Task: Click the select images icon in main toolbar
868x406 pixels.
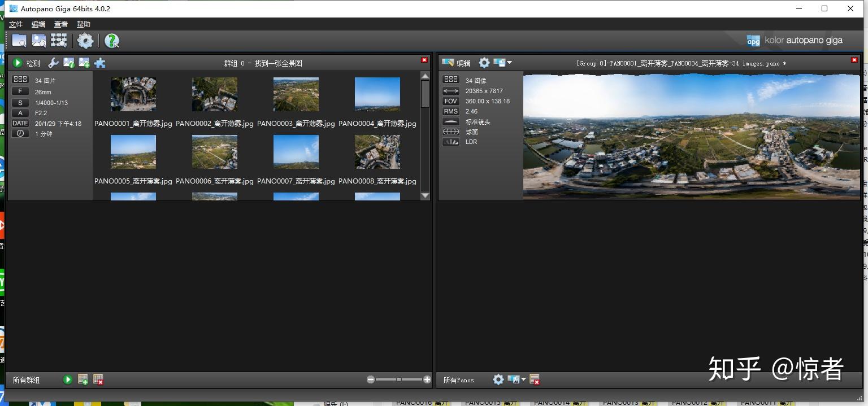Action: point(39,40)
